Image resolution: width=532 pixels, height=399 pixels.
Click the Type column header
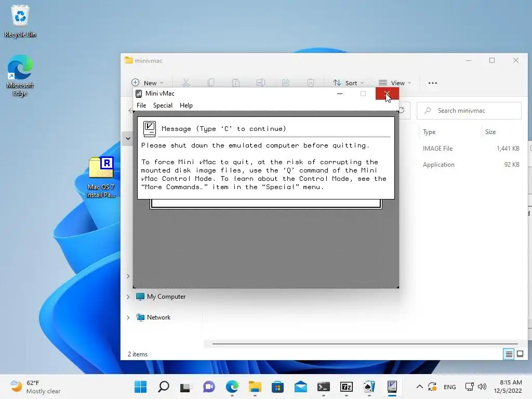(x=429, y=132)
